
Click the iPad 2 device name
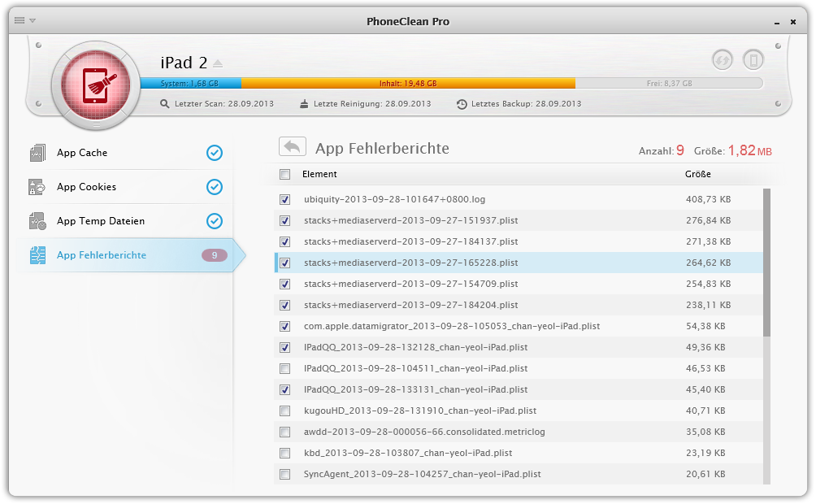point(184,63)
